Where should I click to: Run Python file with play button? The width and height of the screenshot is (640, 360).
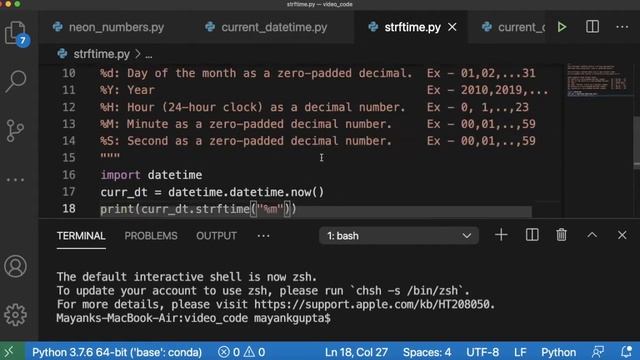[x=562, y=27]
